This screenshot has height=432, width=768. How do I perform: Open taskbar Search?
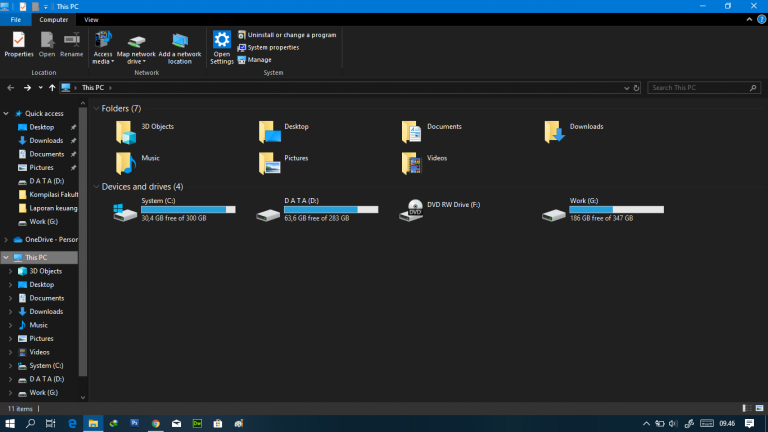[30, 424]
